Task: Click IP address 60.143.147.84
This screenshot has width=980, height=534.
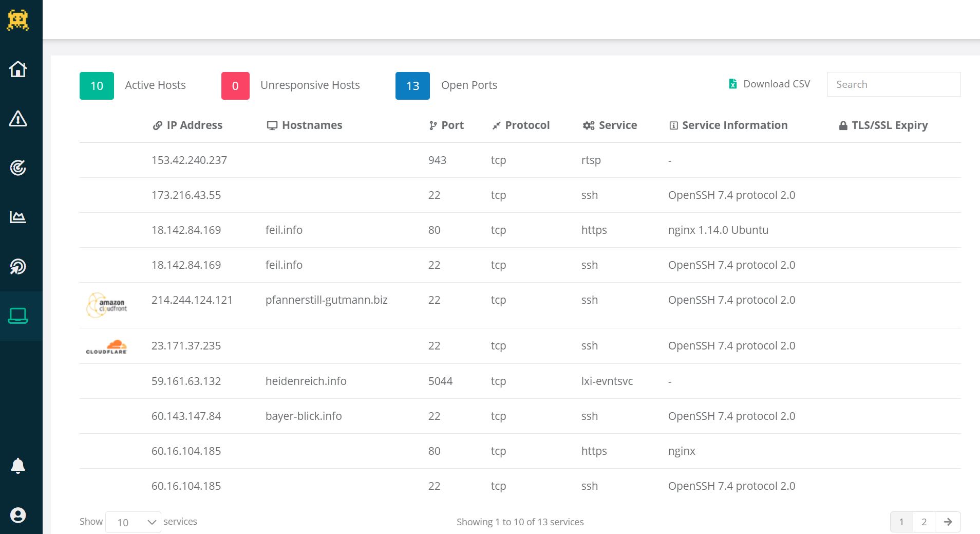Action: 186,416
